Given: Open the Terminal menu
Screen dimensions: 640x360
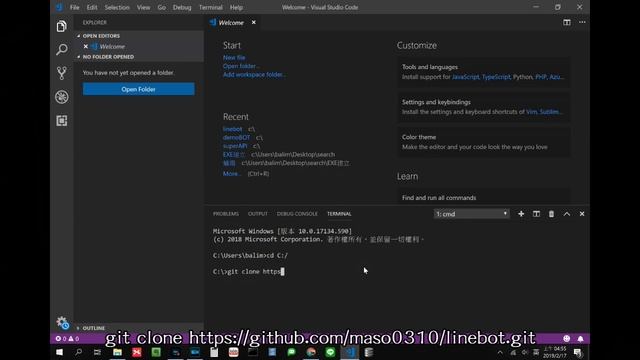Looking at the screenshot, I should [x=211, y=7].
